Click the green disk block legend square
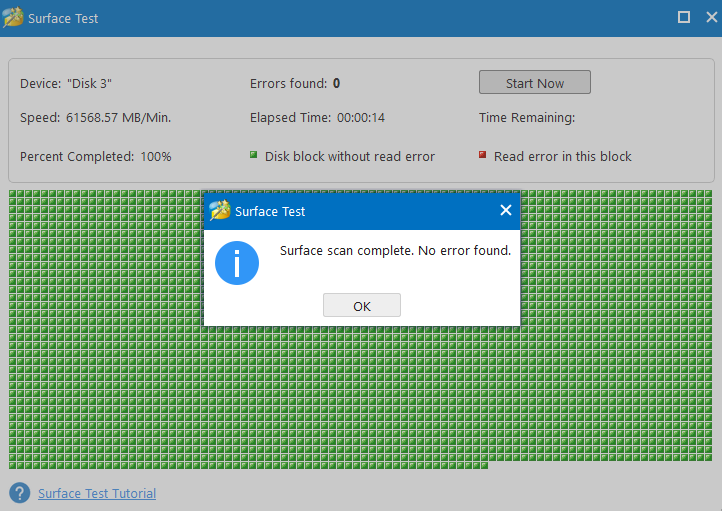722x511 pixels. (253, 155)
